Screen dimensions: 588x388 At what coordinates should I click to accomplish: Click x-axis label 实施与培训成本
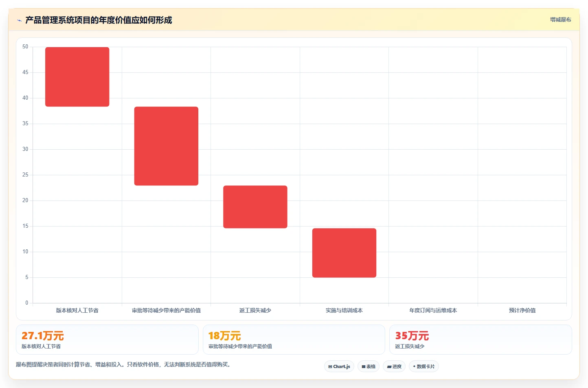click(344, 310)
